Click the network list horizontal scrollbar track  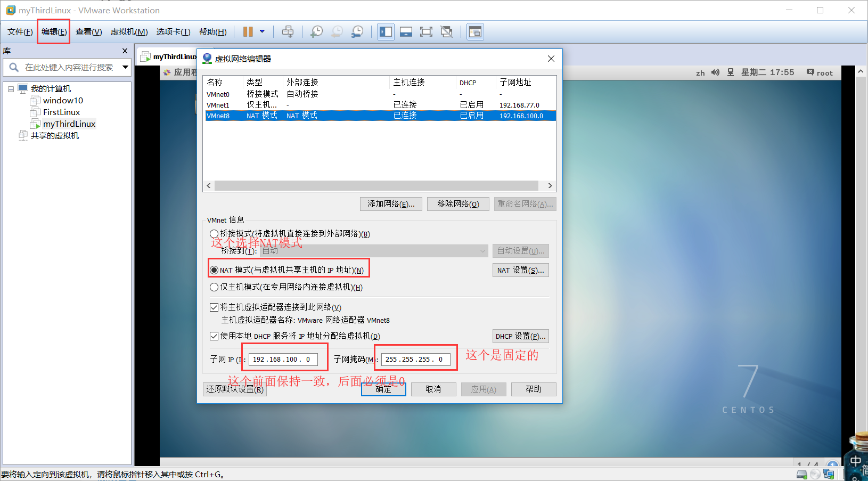pos(376,186)
